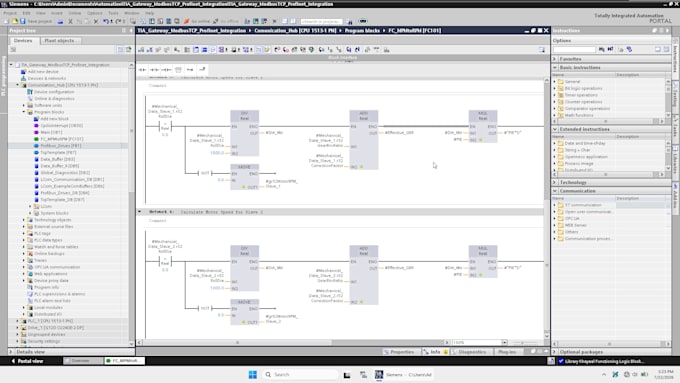The width and height of the screenshot is (680, 383).
Task: Switch to the Plant objects tab
Action: (x=60, y=41)
